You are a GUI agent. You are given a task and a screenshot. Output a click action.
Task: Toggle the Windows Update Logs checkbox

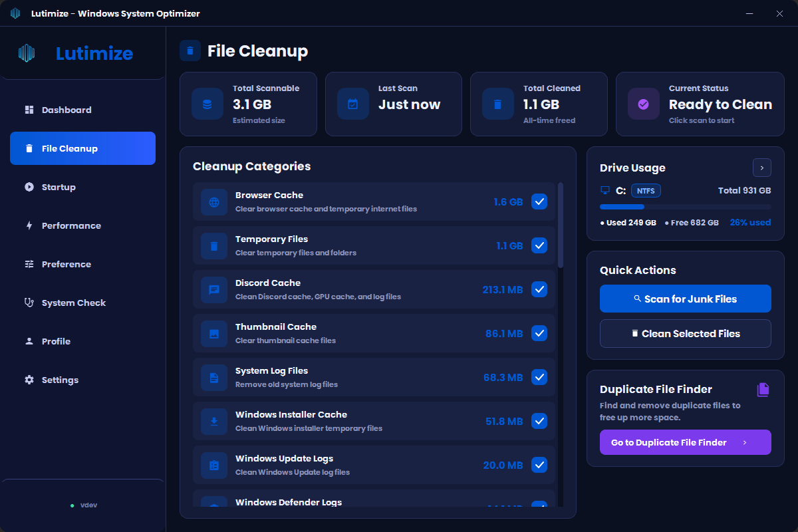[x=539, y=465]
